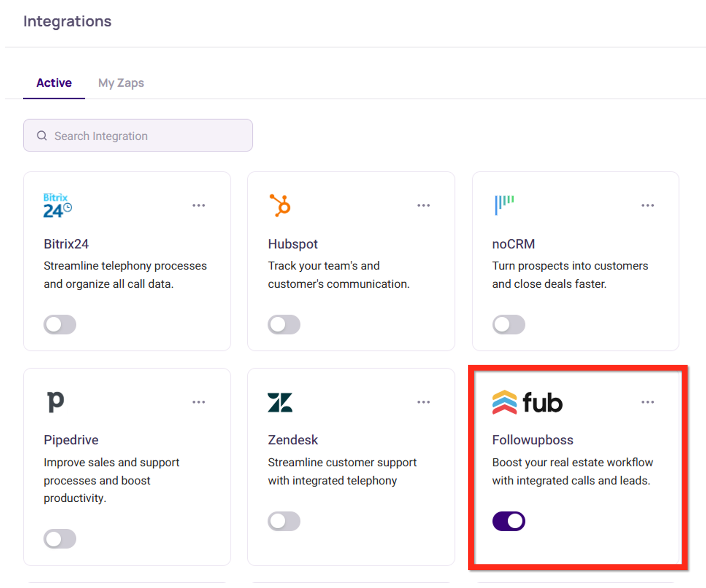Click "Improve sales and support" description text
Viewport: 706px width, 588px height.
tap(111, 462)
